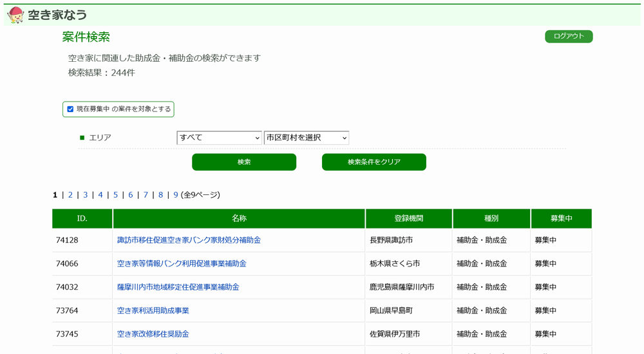644x354 pixels.
Task: Navigate to results page 7
Action: pos(146,195)
